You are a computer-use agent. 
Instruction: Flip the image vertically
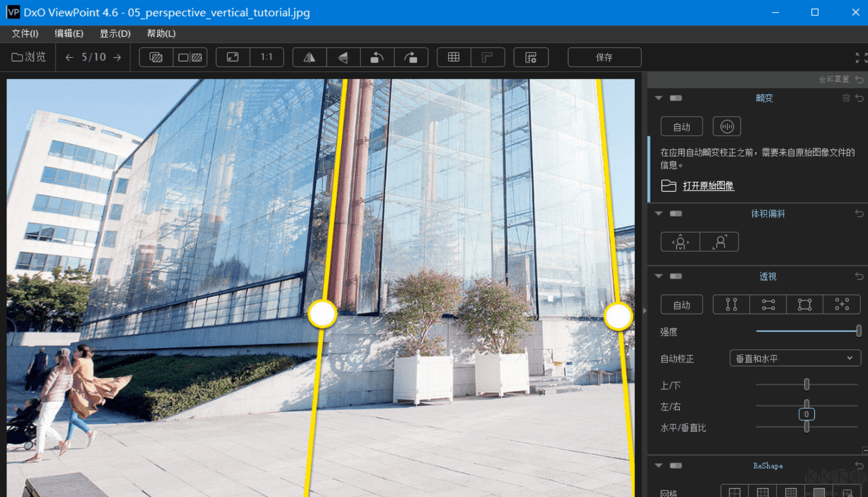pyautogui.click(x=343, y=57)
